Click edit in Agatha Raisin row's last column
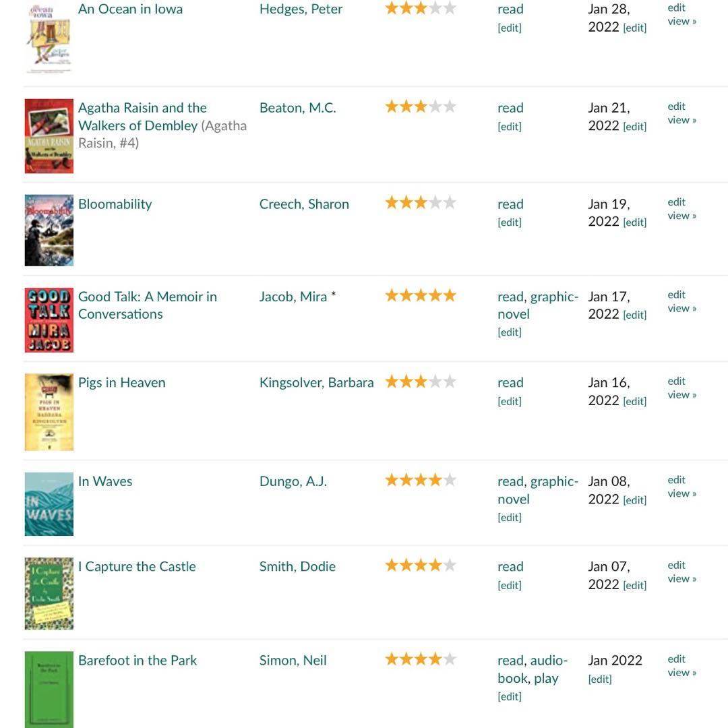Image resolution: width=728 pixels, height=728 pixels. [676, 107]
